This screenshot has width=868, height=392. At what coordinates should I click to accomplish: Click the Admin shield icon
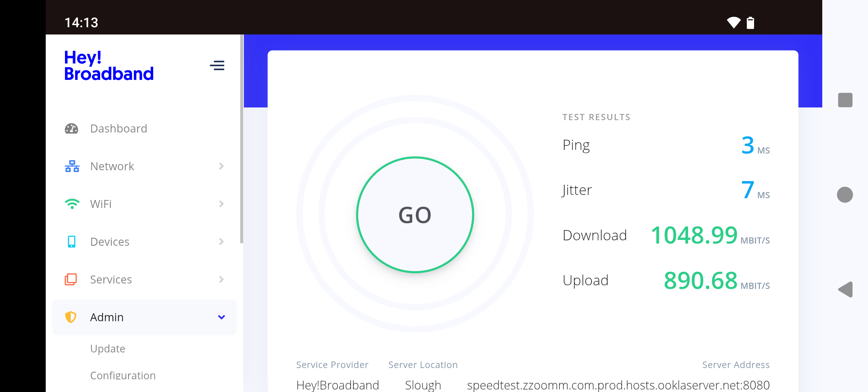coord(71,317)
